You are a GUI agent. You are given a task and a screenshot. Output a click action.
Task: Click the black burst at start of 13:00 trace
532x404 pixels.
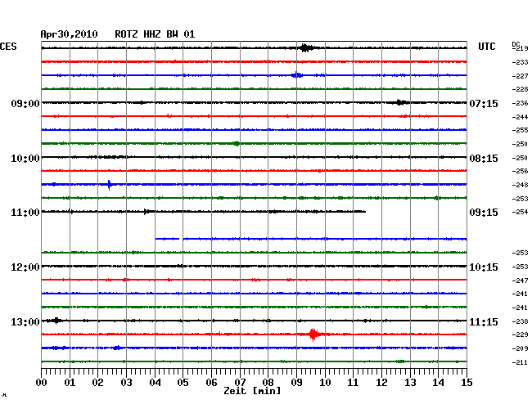56,321
